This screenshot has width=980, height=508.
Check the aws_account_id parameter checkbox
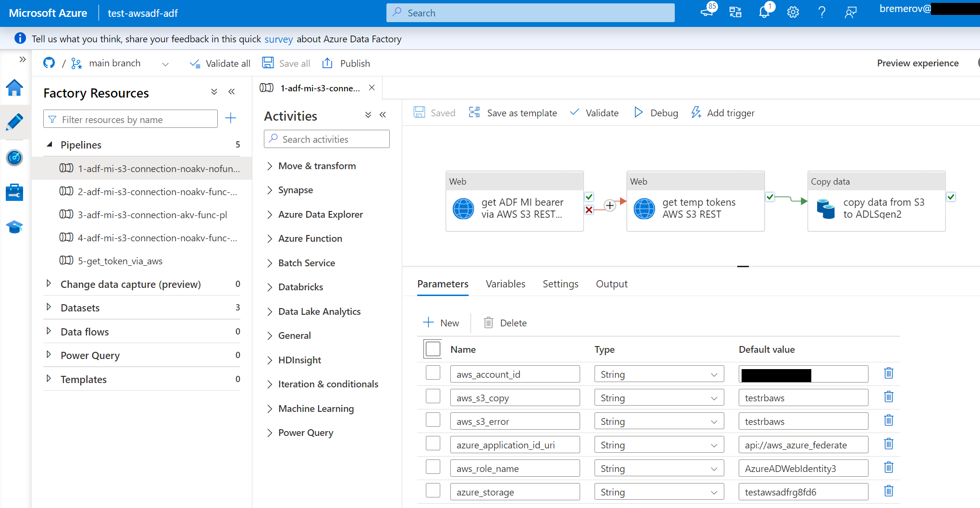(x=433, y=373)
